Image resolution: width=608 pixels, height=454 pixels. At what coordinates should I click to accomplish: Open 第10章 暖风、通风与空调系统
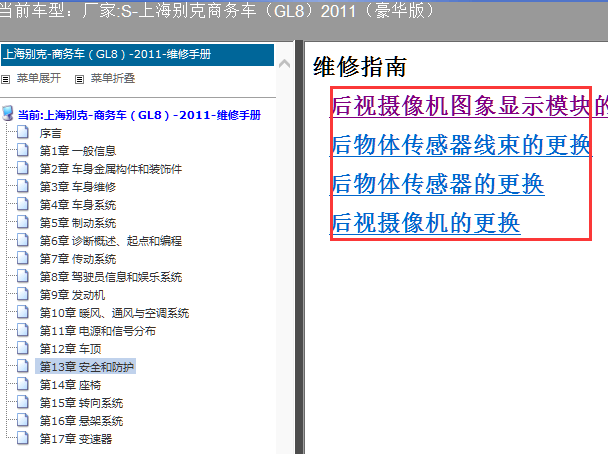click(114, 313)
